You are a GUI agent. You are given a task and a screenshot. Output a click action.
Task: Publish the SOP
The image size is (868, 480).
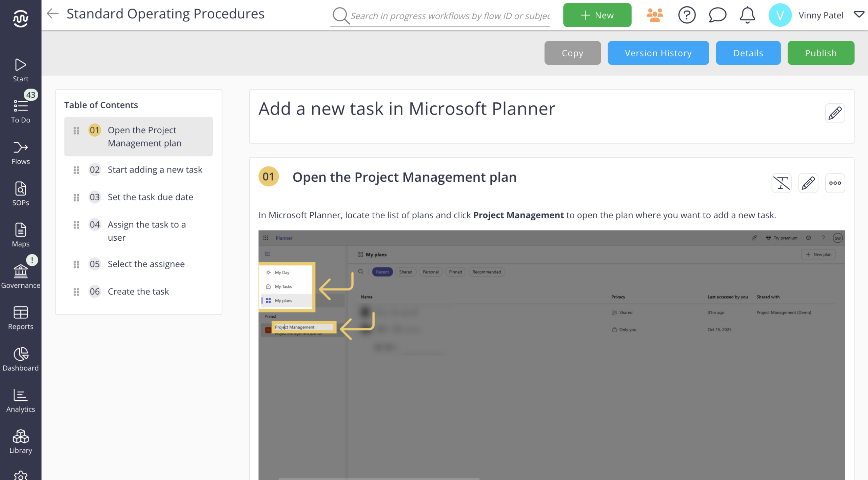click(821, 53)
